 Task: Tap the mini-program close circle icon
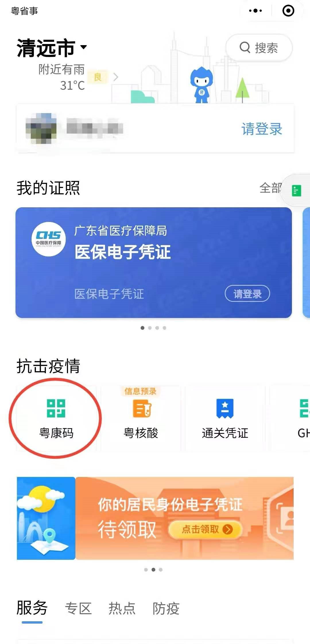(x=288, y=11)
